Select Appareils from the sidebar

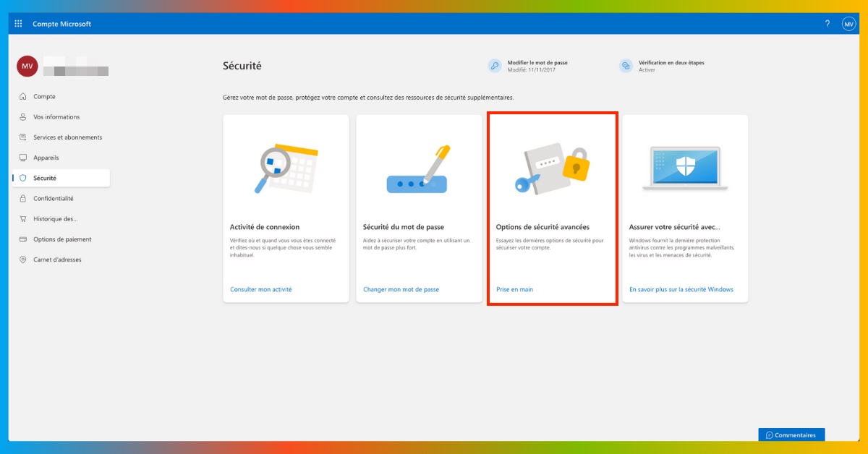(x=46, y=158)
